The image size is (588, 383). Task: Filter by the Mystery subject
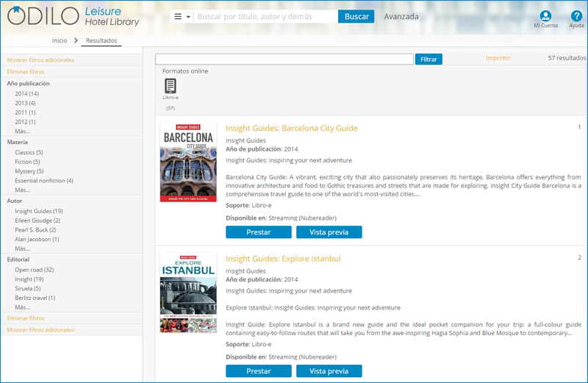[x=29, y=171]
